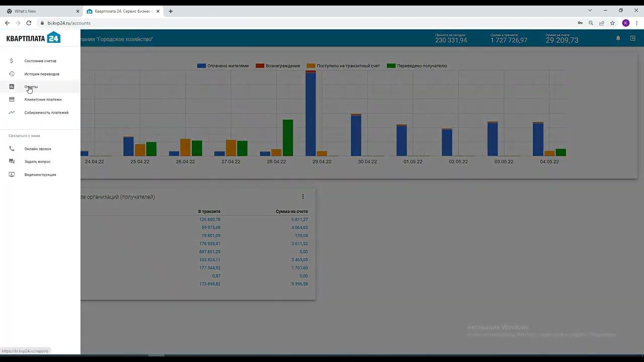
Task: Click the share page icon
Action: [601, 23]
